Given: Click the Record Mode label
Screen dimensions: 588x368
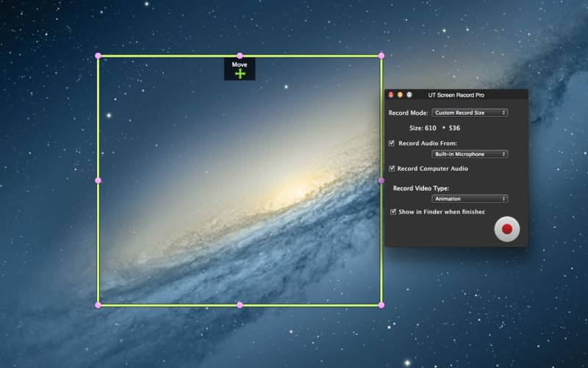Looking at the screenshot, I should pyautogui.click(x=408, y=113).
